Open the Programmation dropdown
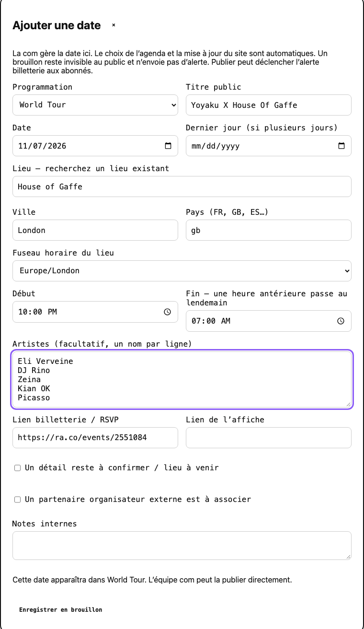 [x=95, y=105]
